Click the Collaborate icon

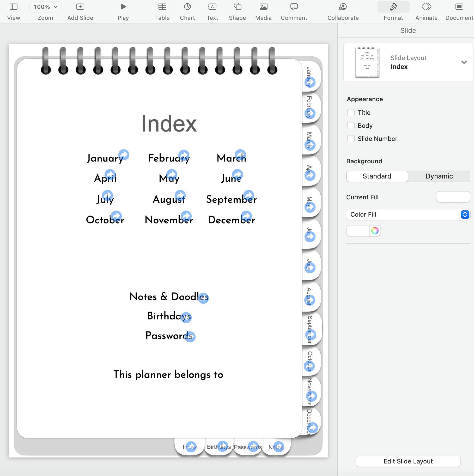click(x=343, y=7)
